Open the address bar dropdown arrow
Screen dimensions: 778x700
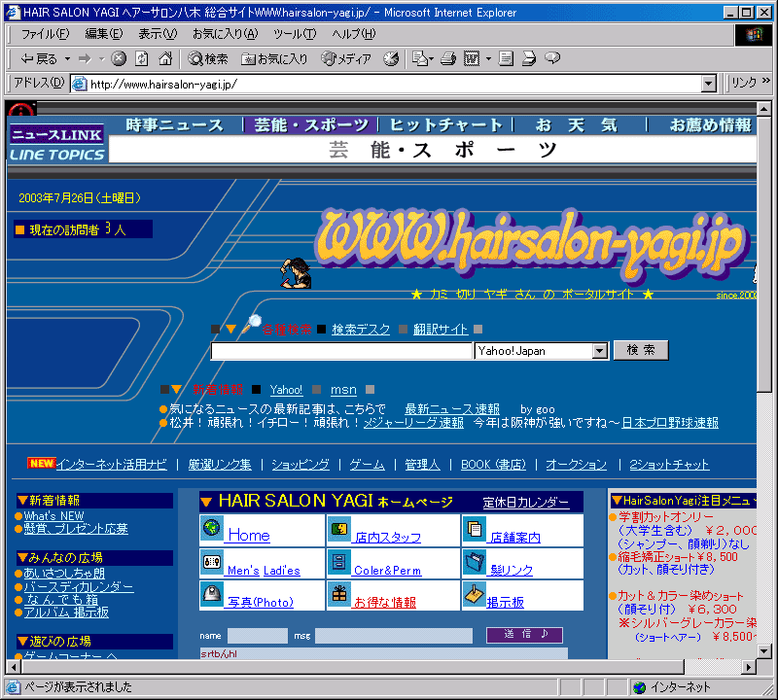[x=709, y=84]
